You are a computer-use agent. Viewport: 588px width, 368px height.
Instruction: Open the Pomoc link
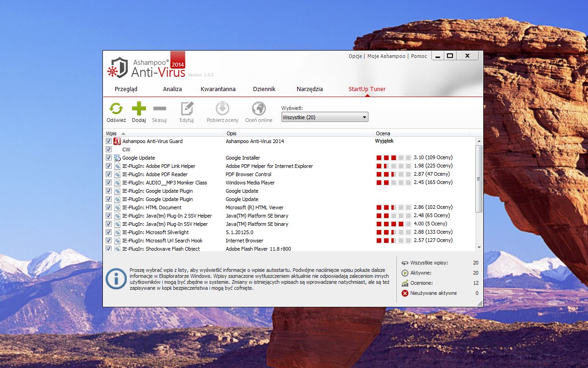click(x=419, y=56)
